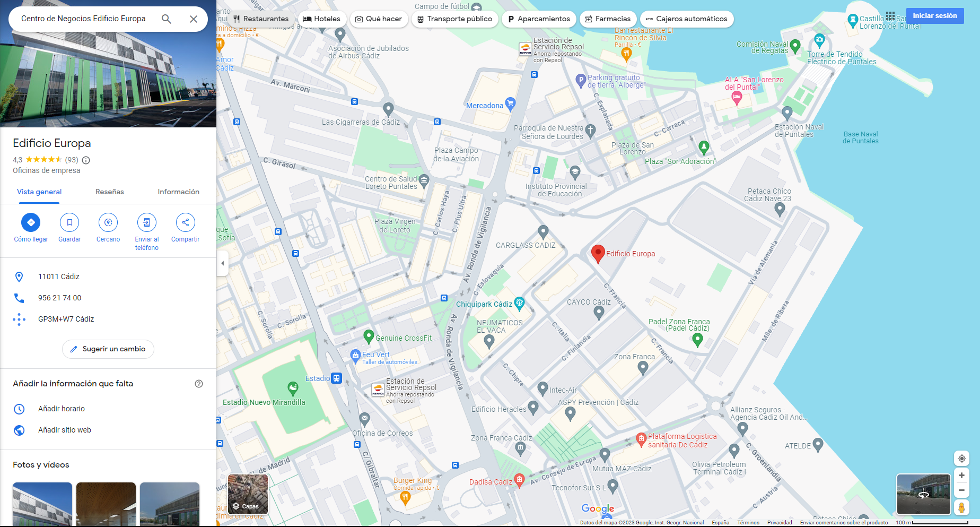Click the Burger King restaurant pin
Image resolution: width=980 pixels, height=527 pixels.
pyautogui.click(x=405, y=497)
